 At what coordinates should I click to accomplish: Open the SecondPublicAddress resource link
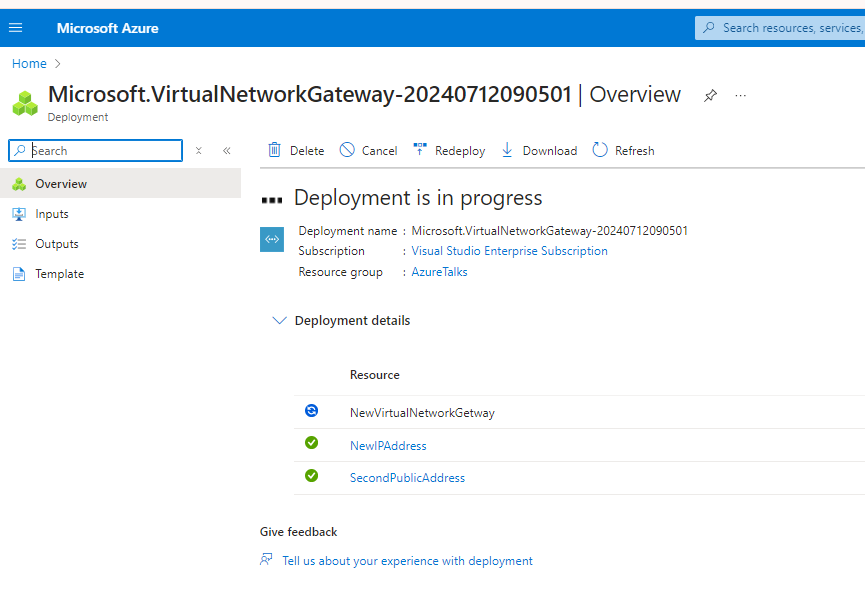tap(407, 477)
